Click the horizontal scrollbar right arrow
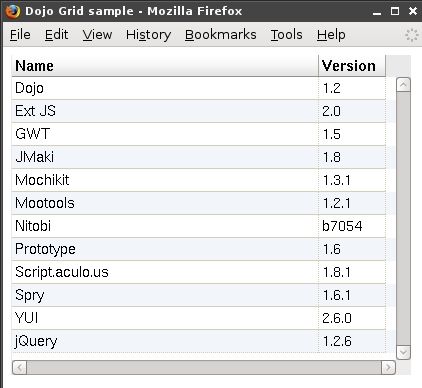Screen dimensions: 422x388 point(388,368)
